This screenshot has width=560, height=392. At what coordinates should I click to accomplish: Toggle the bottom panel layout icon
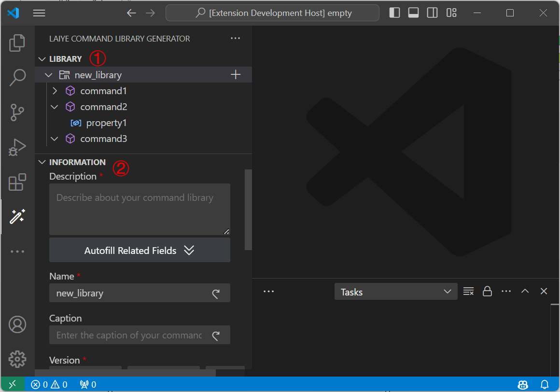pyautogui.click(x=413, y=13)
